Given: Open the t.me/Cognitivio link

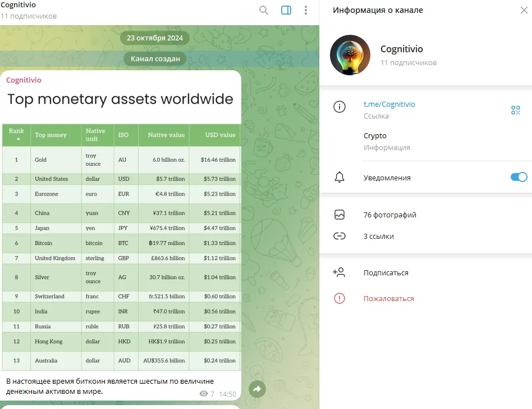Looking at the screenshot, I should 389,104.
